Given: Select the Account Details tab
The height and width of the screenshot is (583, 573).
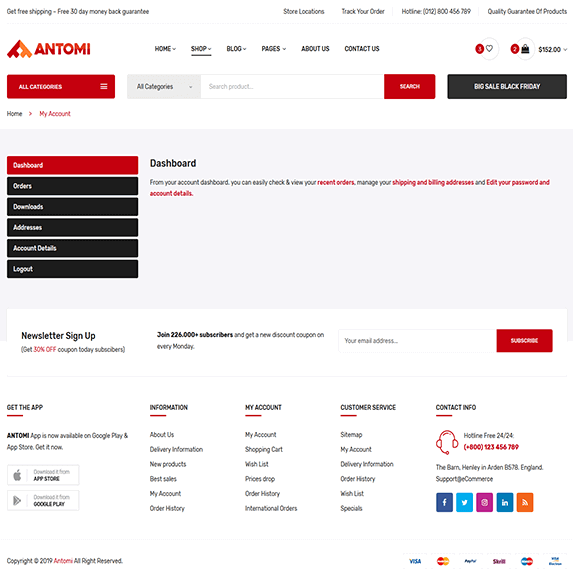Looking at the screenshot, I should click(x=73, y=248).
